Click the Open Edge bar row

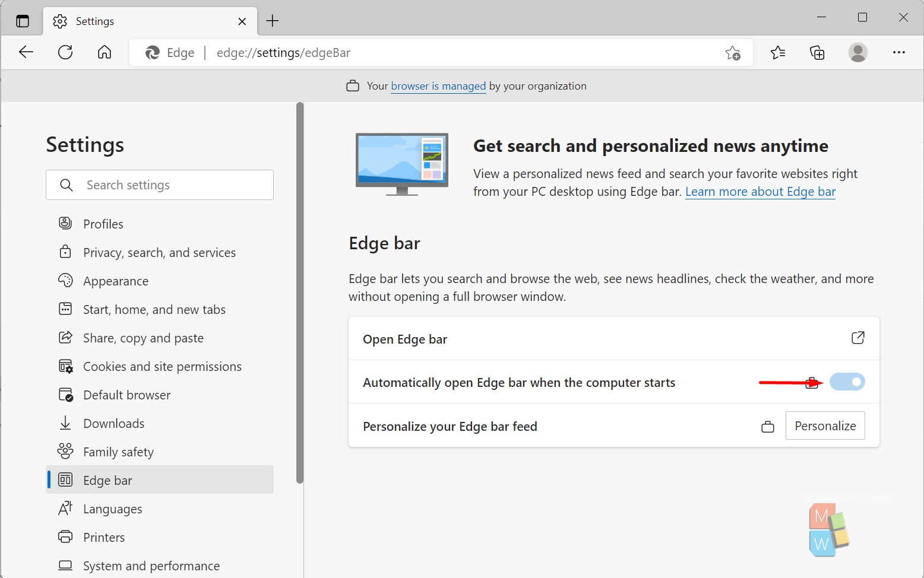coord(613,339)
